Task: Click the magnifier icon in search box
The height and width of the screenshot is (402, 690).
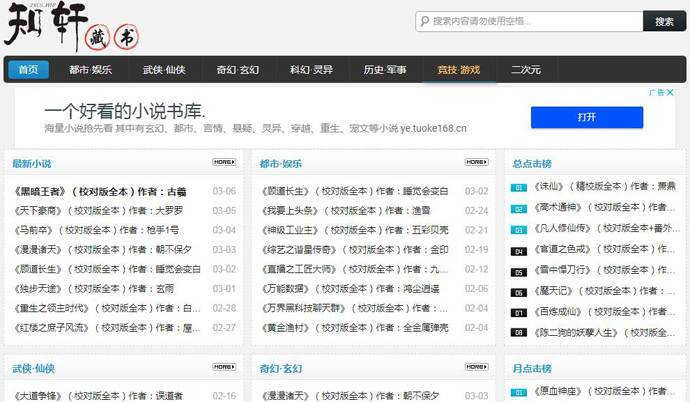Action: point(425,21)
